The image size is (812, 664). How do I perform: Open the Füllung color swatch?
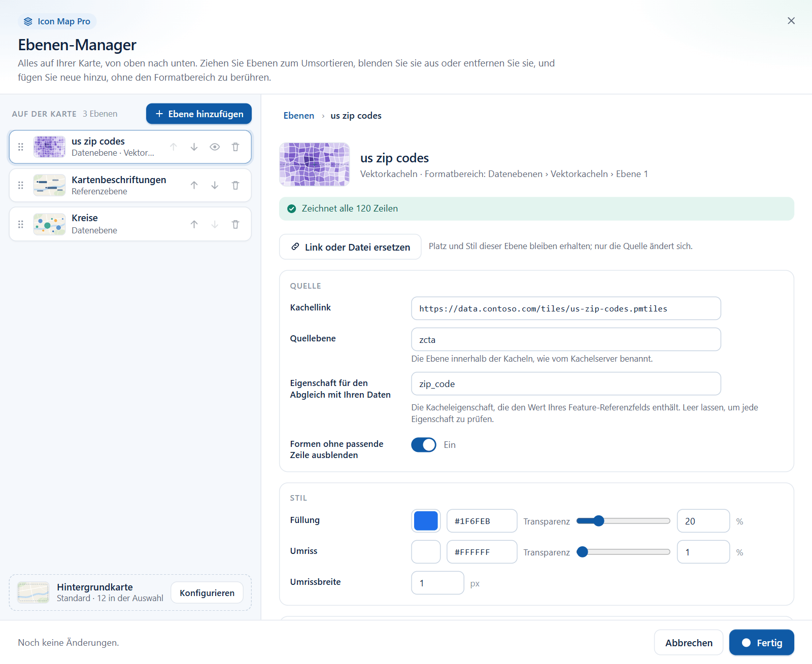426,521
